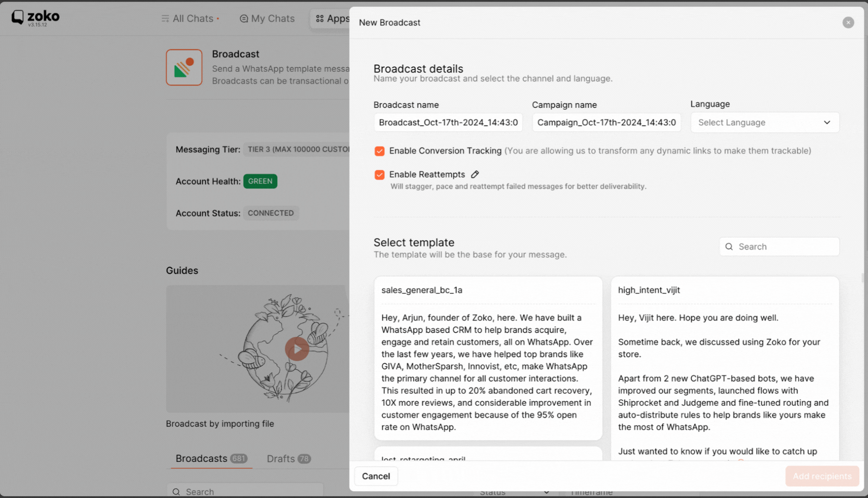Click the template search magnifier icon
The height and width of the screenshot is (498, 868).
[729, 246]
